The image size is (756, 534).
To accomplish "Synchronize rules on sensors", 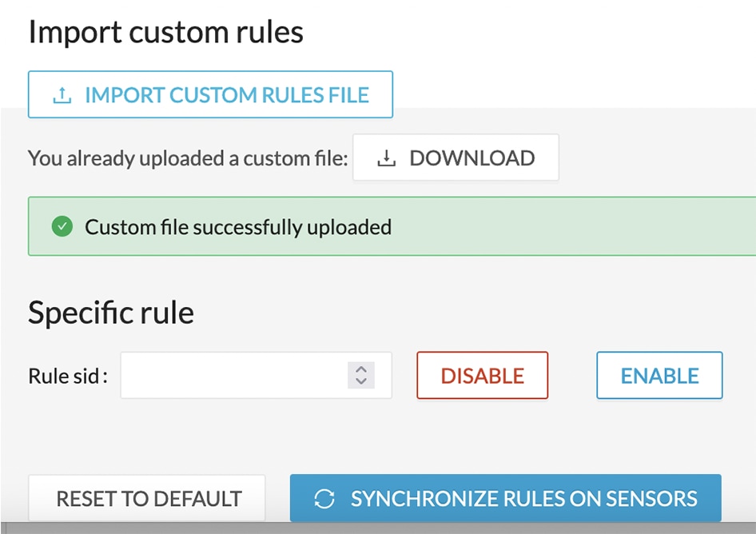I will click(505, 498).
